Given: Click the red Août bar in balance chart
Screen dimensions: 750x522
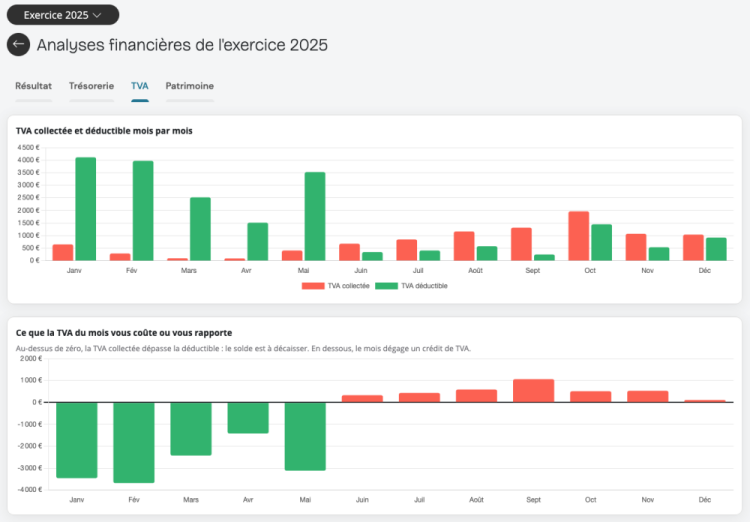Looking at the screenshot, I should pyautogui.click(x=476, y=396).
